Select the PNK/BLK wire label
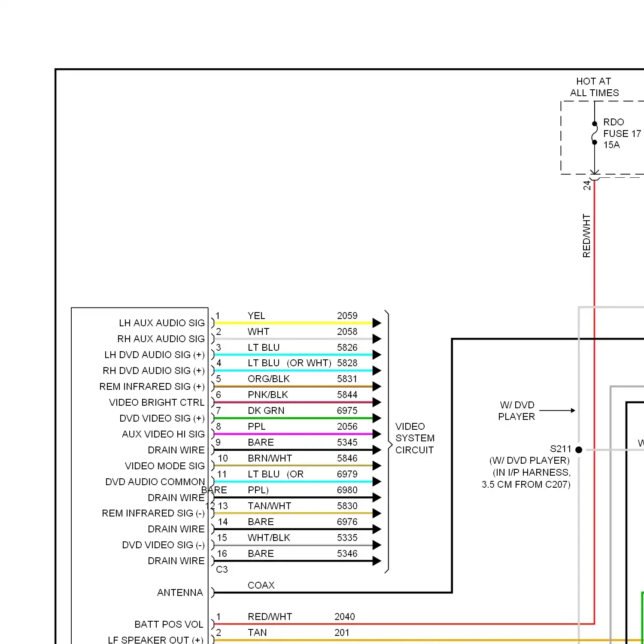Screen dimensions: 644x644 tap(268, 395)
